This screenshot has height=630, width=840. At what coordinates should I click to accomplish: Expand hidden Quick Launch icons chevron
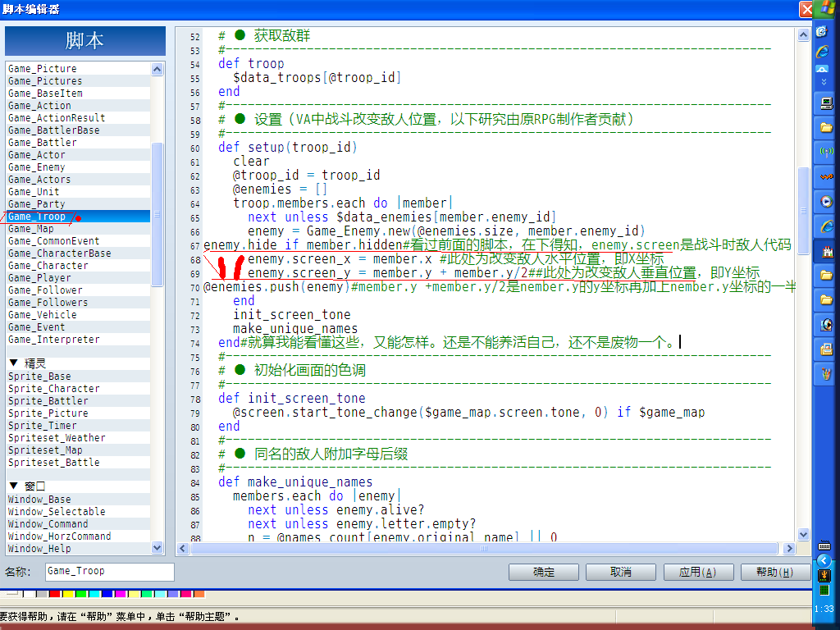[x=824, y=82]
